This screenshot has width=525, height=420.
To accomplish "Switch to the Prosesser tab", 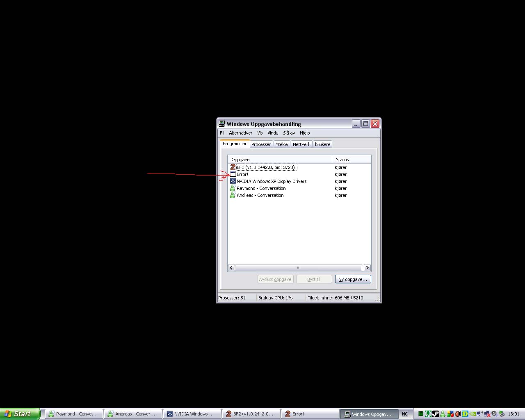I will pyautogui.click(x=261, y=144).
